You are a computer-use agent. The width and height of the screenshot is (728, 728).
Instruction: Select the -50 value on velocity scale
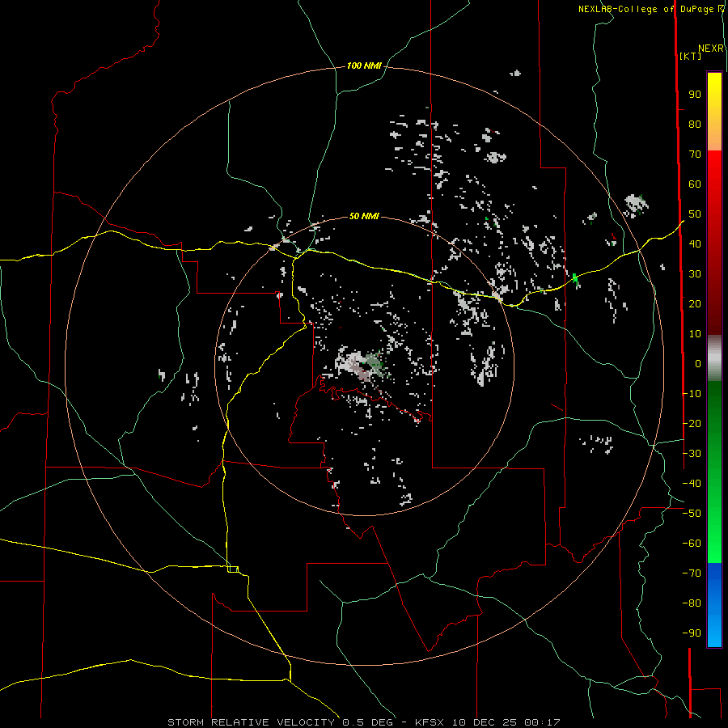[x=692, y=514]
